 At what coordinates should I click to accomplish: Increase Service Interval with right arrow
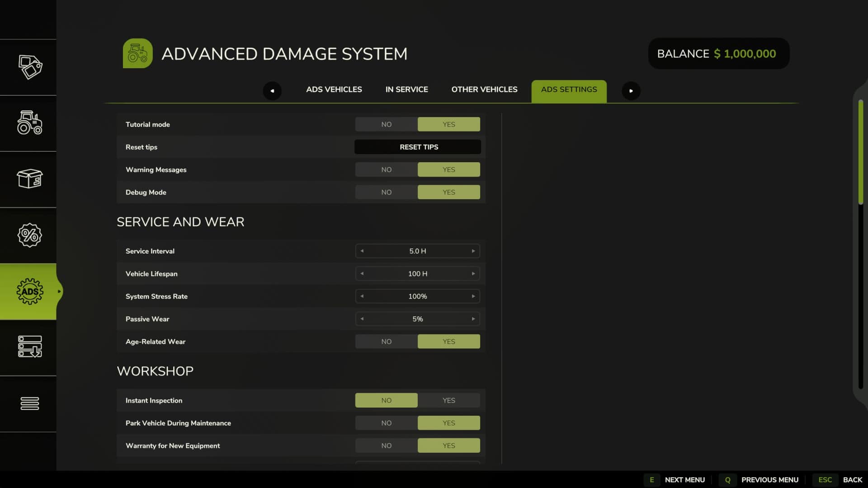[x=473, y=251]
